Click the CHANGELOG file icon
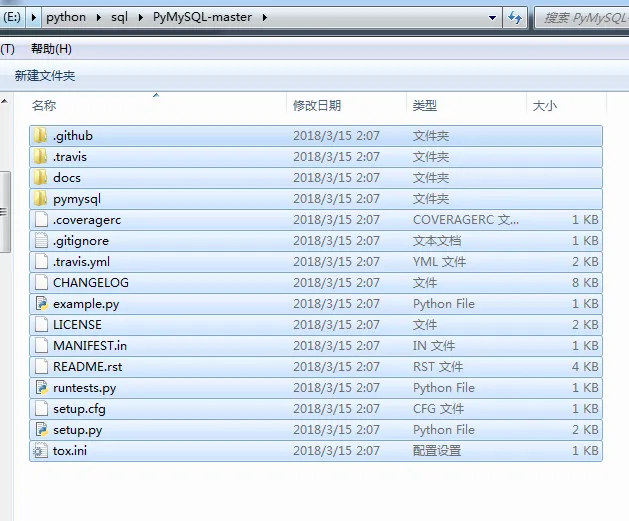 coord(41,283)
